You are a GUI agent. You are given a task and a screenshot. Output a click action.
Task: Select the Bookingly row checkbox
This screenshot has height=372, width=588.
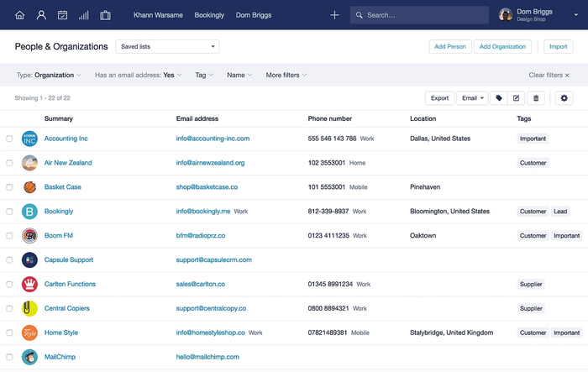pos(10,212)
